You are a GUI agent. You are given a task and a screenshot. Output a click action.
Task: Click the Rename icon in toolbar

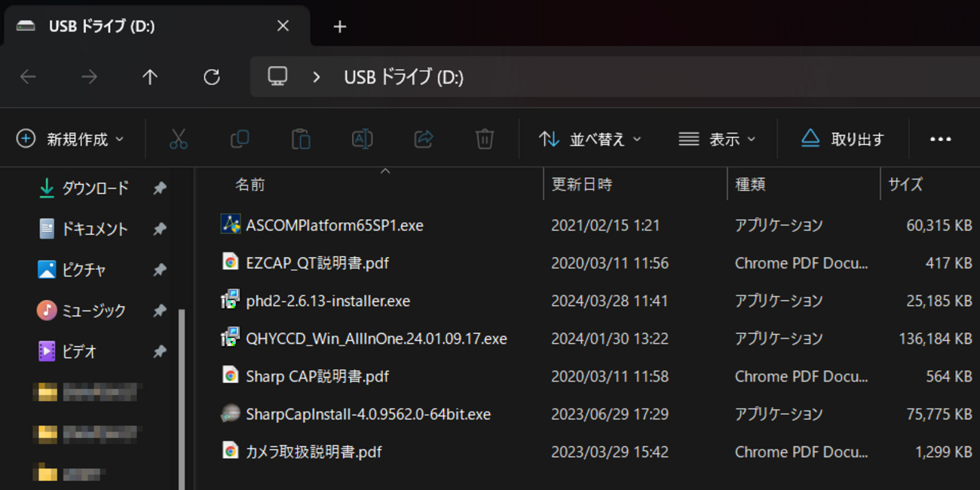[x=362, y=139]
